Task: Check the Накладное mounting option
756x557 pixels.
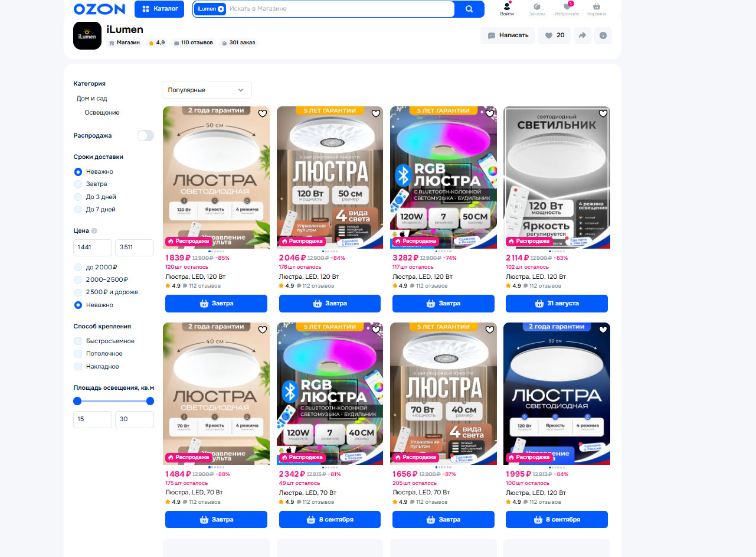Action: pos(78,367)
